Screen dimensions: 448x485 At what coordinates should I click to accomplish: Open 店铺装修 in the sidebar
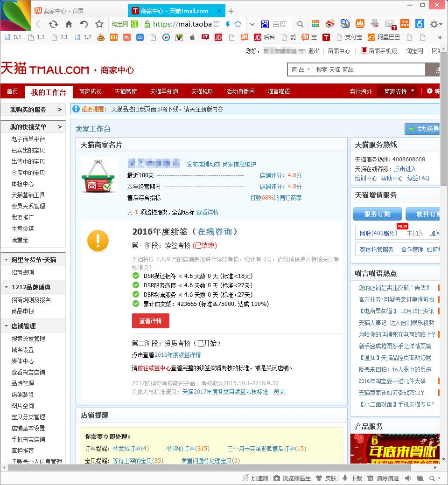(22, 395)
